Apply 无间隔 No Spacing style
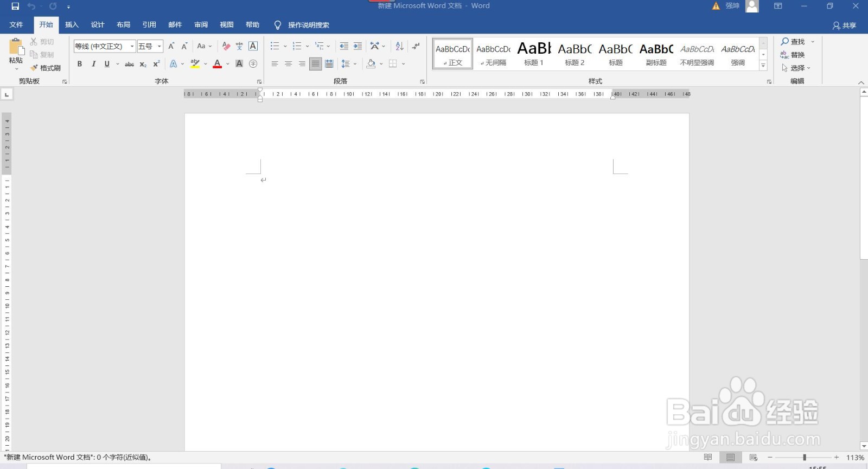Viewport: 868px width, 469px height. [x=493, y=54]
